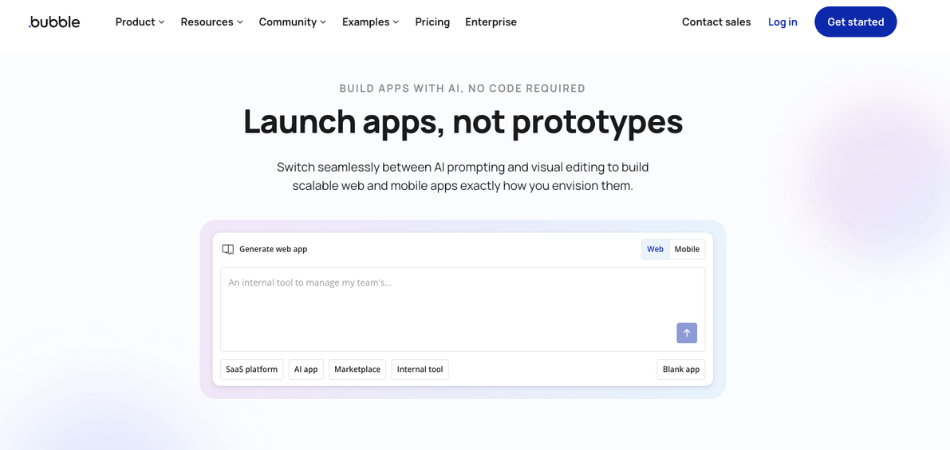Go to the Pricing page
The image size is (950, 450).
point(432,22)
